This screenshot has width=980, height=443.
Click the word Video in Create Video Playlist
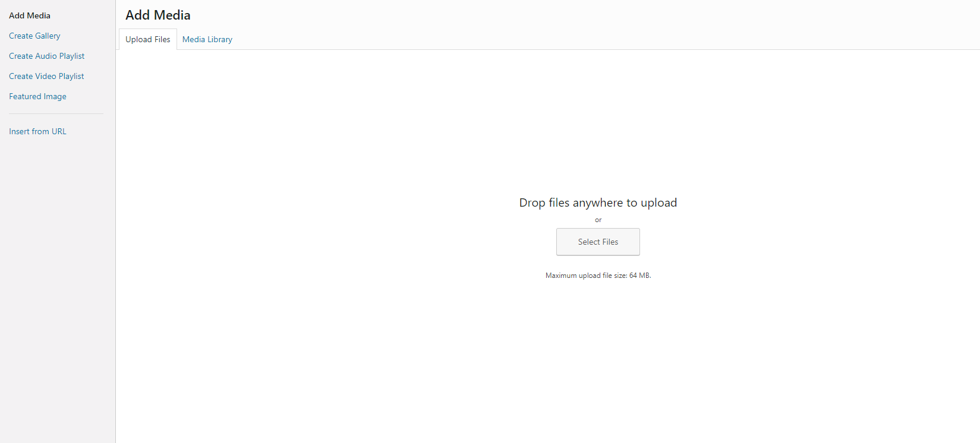(x=45, y=76)
